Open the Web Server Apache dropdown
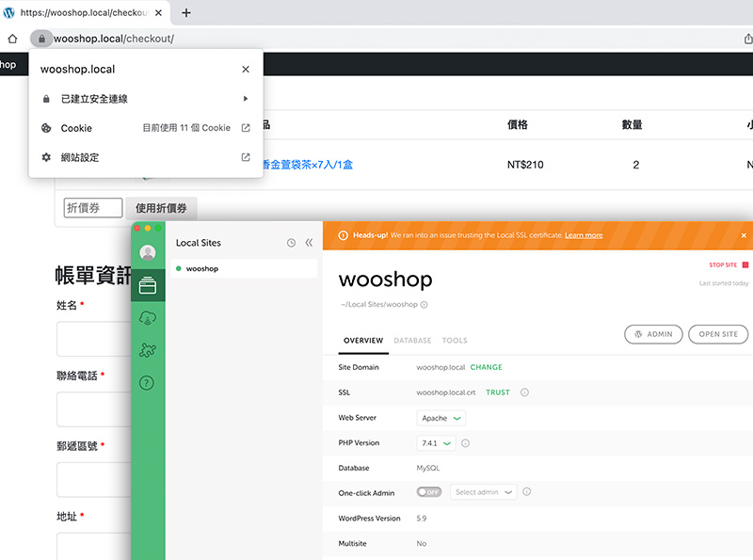 (x=441, y=418)
